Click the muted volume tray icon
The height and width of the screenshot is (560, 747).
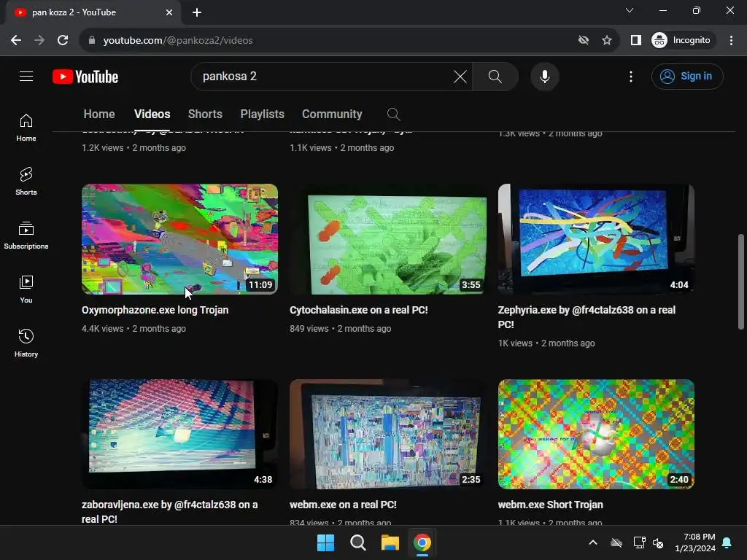pos(659,542)
